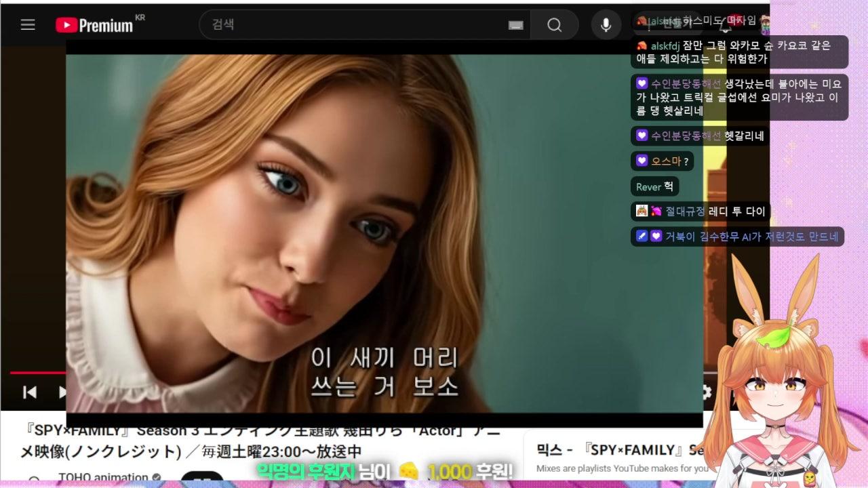The height and width of the screenshot is (488, 868).
Task: Open the YouTube hamburger guide menu
Action: [x=27, y=25]
